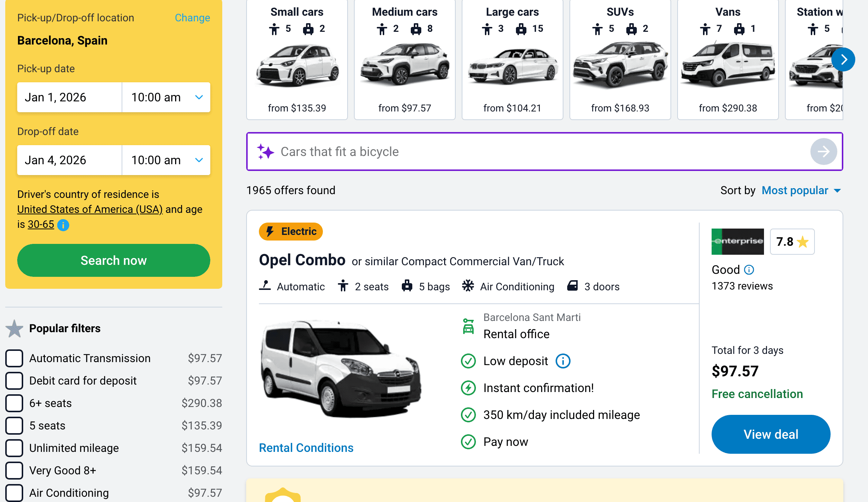Click the info icon next to age 30-65
The image size is (868, 502).
click(63, 225)
